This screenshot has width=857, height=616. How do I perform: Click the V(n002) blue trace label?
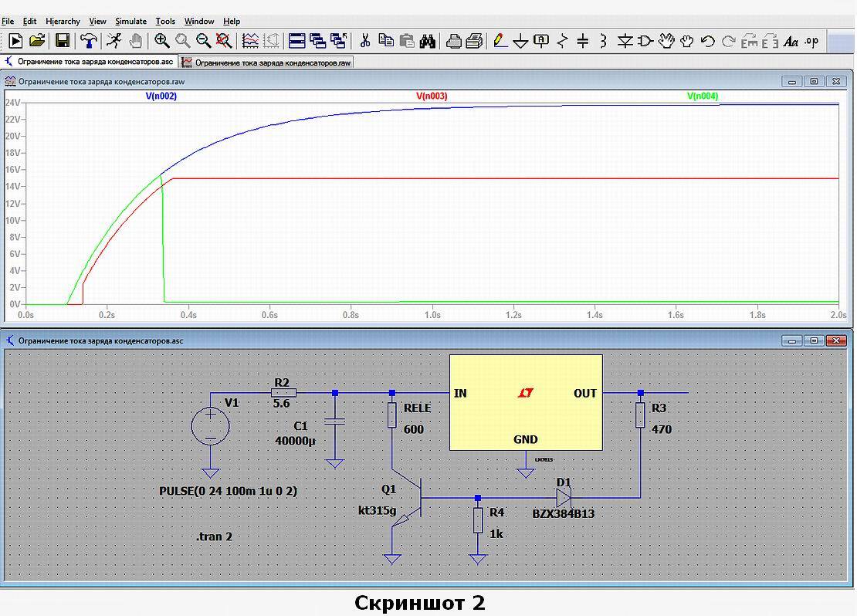click(161, 96)
